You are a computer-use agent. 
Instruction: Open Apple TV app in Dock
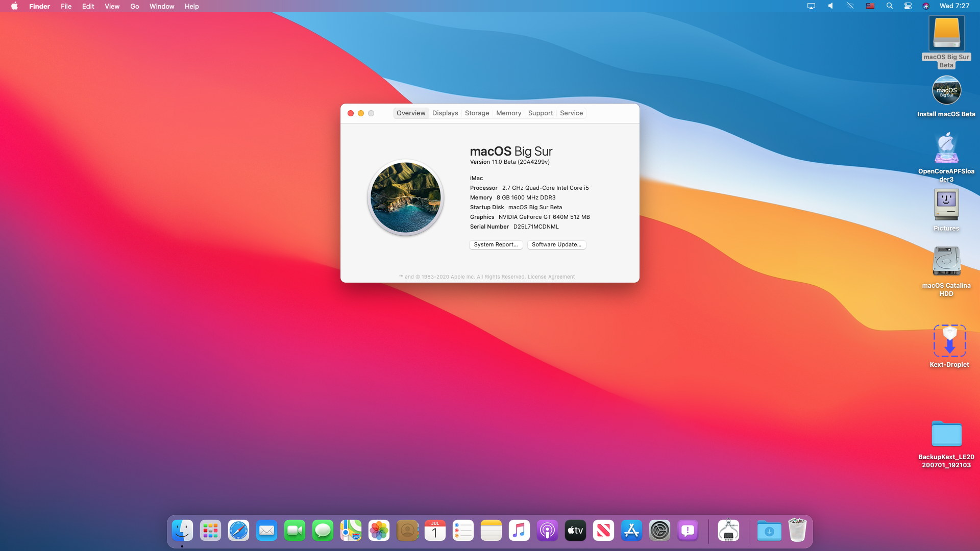pos(575,531)
